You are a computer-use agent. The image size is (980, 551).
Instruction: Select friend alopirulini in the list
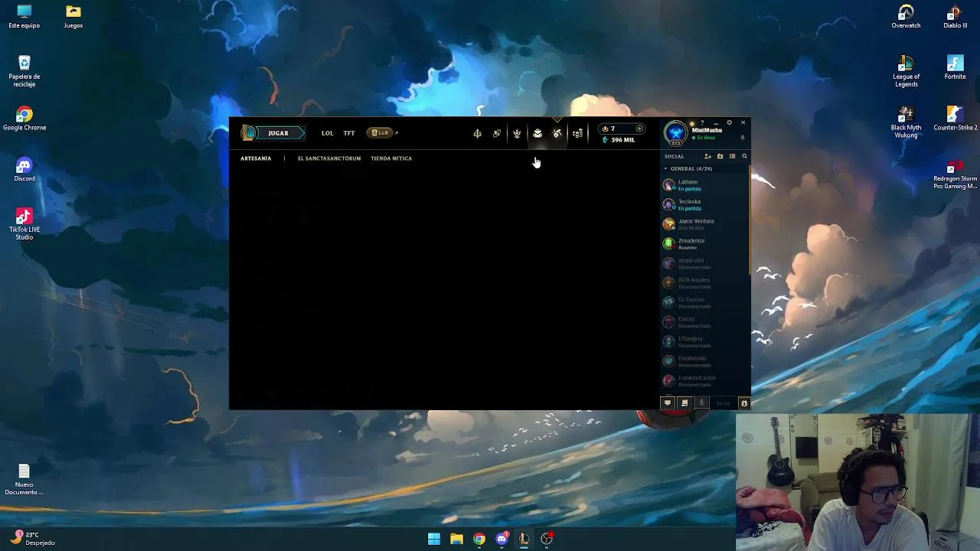[704, 263]
